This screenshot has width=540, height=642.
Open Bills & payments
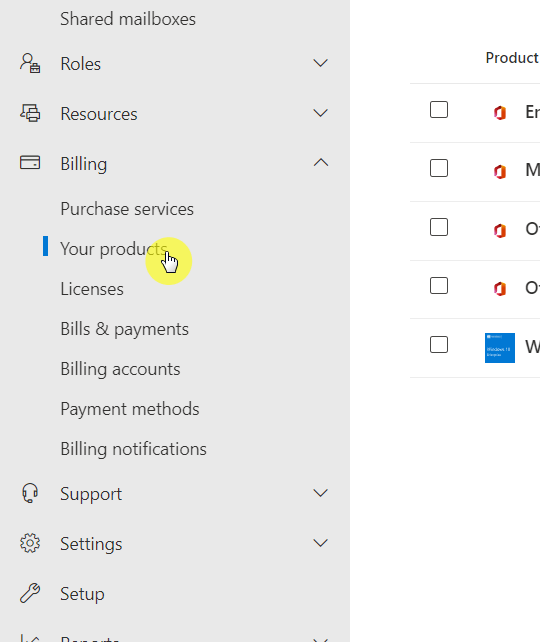(124, 329)
